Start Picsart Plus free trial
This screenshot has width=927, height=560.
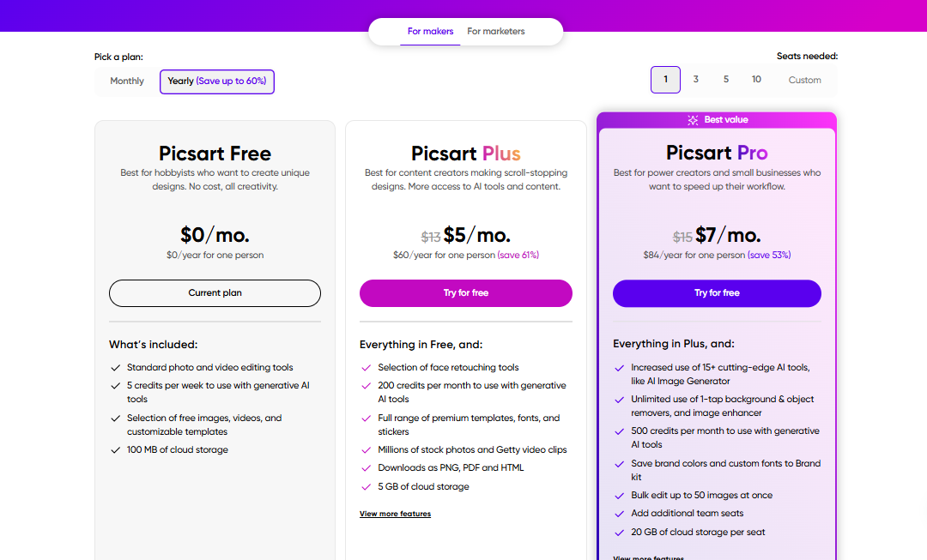pos(466,293)
